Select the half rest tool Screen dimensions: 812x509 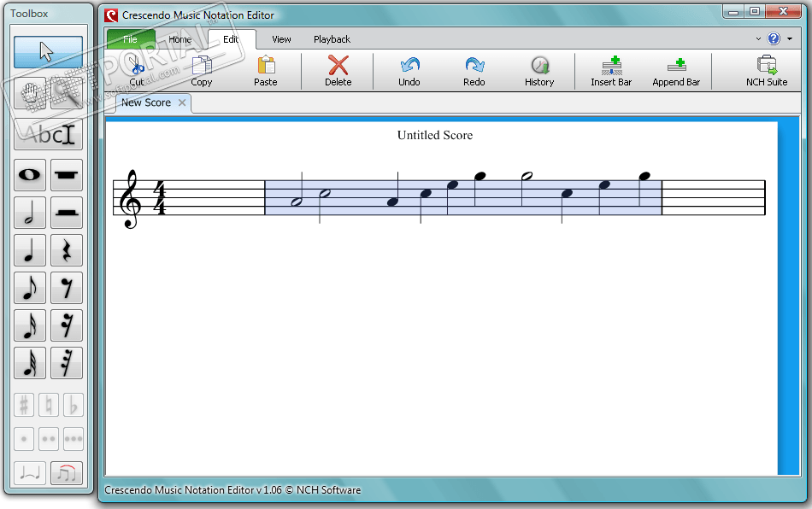pyautogui.click(x=67, y=213)
